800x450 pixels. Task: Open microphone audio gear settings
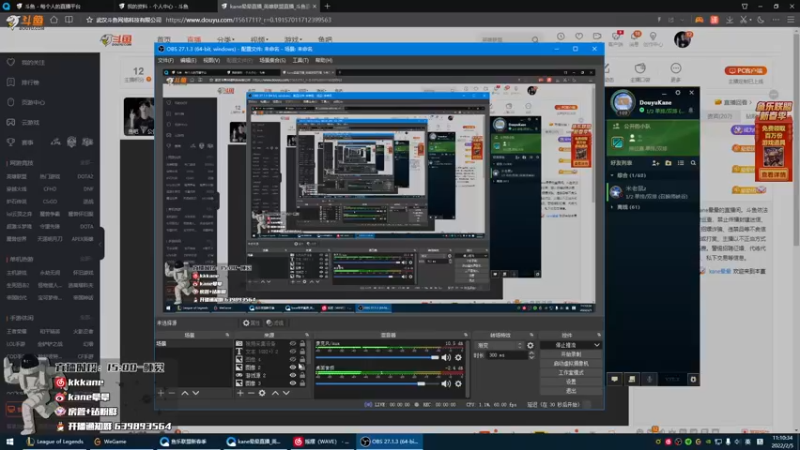[x=458, y=358]
